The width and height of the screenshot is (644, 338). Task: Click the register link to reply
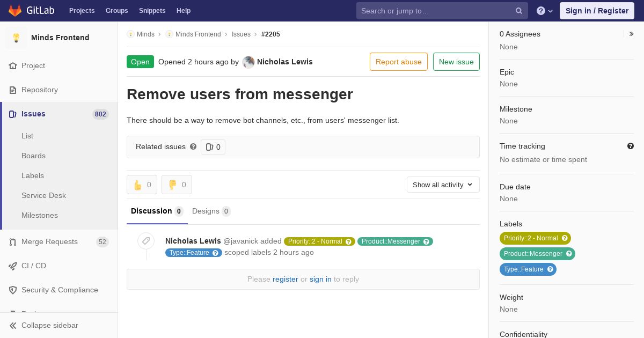[x=286, y=279]
